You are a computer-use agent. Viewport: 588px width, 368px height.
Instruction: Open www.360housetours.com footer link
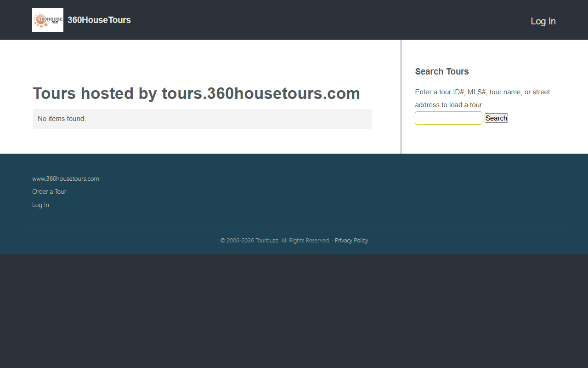(66, 178)
